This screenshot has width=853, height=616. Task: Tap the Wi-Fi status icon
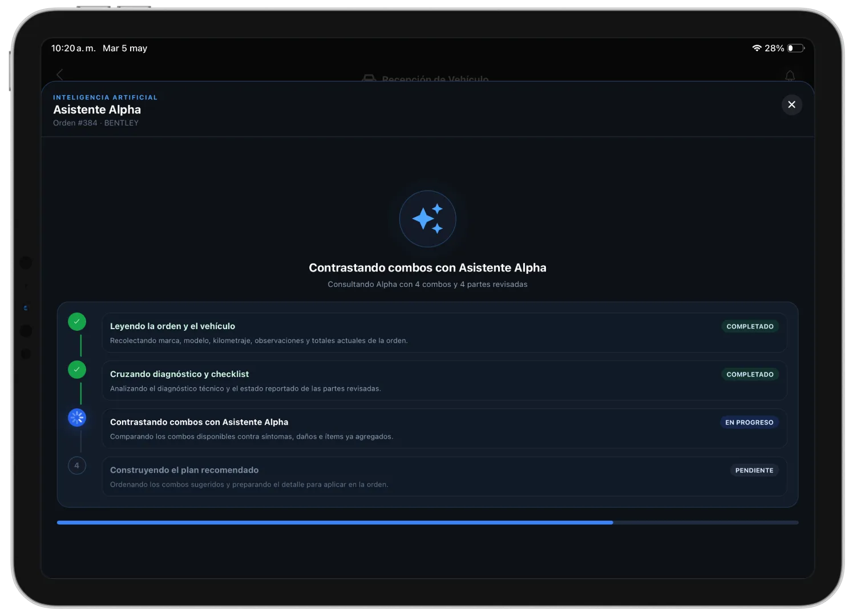click(757, 48)
